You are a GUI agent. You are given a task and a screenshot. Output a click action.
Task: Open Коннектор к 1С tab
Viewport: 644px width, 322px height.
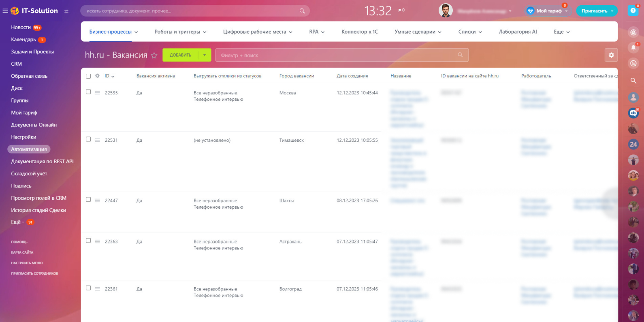click(x=360, y=32)
